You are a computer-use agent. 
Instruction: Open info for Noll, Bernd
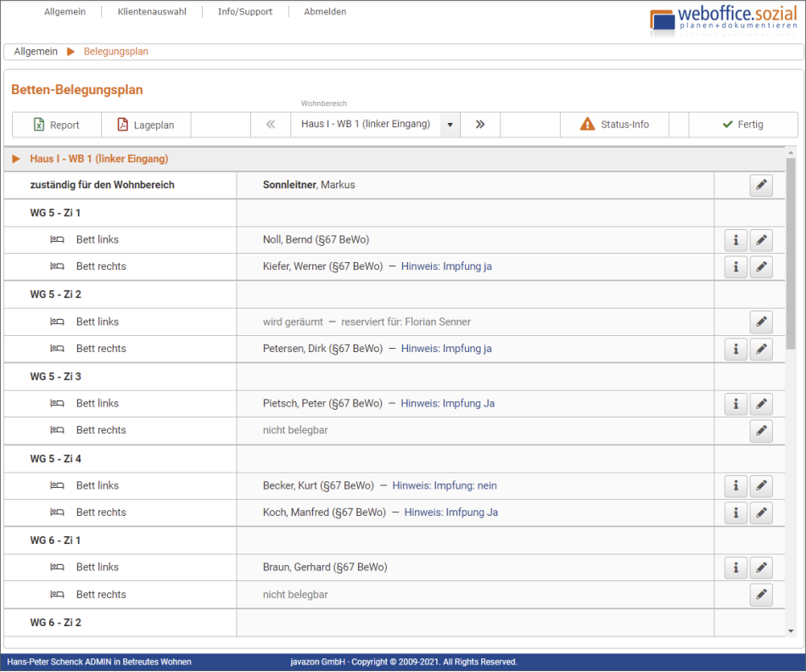pyautogui.click(x=736, y=241)
